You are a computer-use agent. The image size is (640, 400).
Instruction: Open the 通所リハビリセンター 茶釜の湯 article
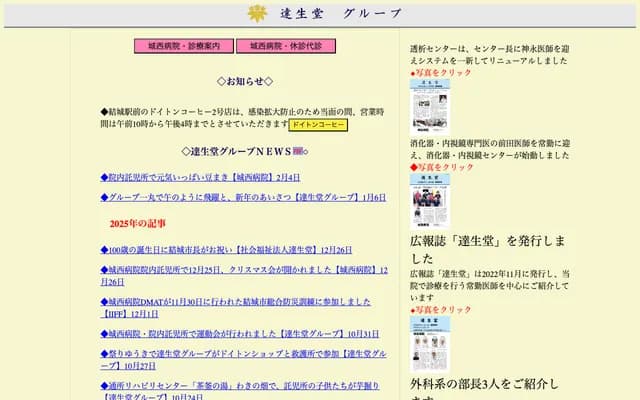click(x=240, y=386)
